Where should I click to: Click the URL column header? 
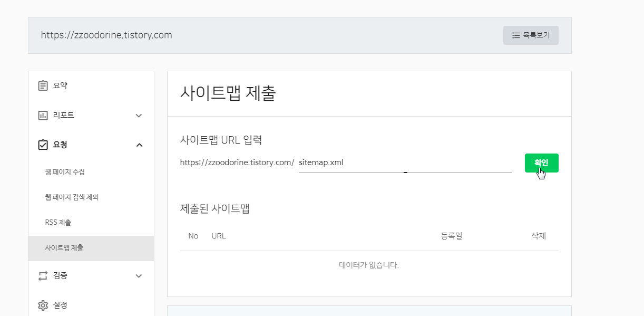click(219, 236)
